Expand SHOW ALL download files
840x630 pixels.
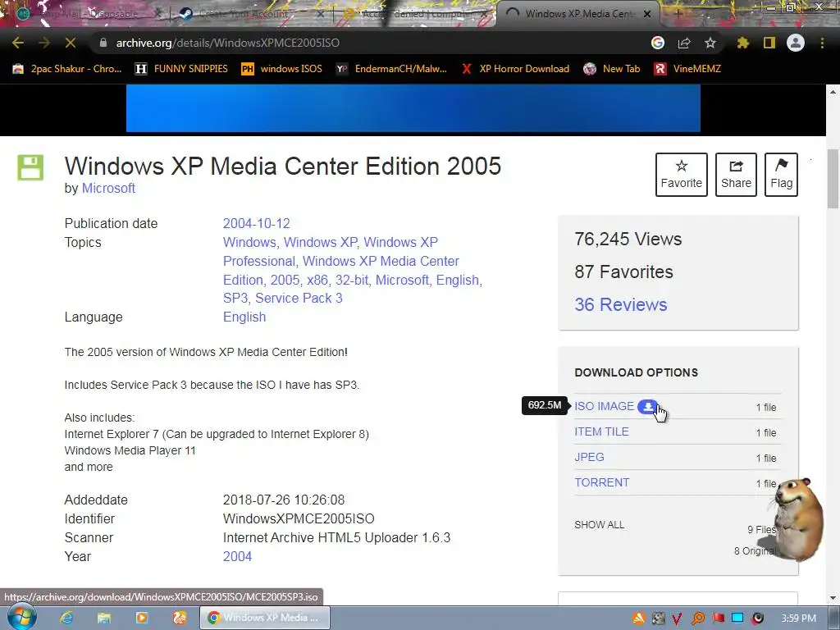(600, 525)
